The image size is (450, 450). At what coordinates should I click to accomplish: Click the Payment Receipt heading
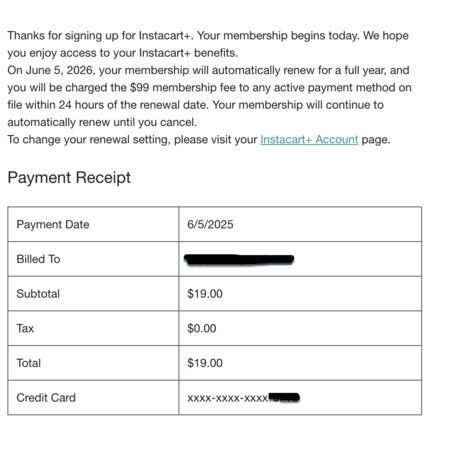click(x=69, y=177)
